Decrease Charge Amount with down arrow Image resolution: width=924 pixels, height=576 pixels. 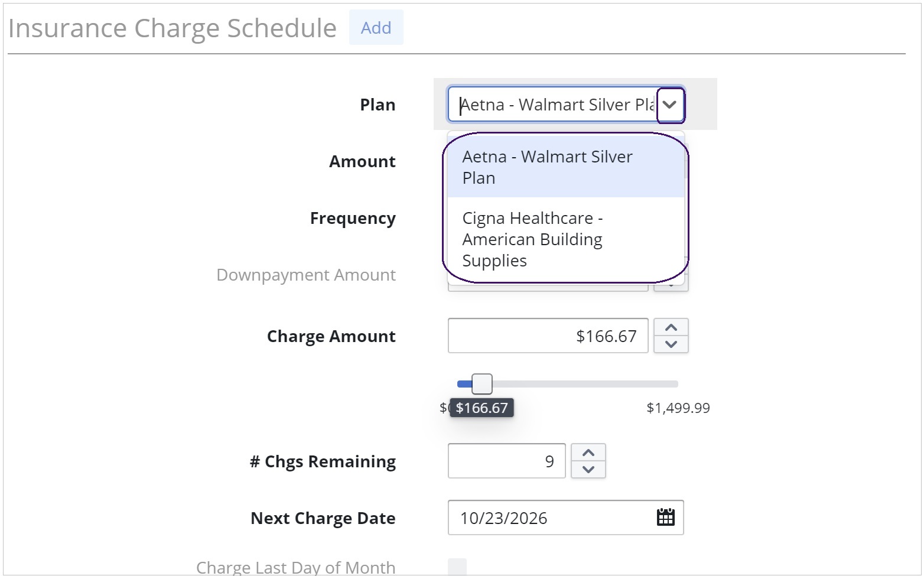(671, 344)
